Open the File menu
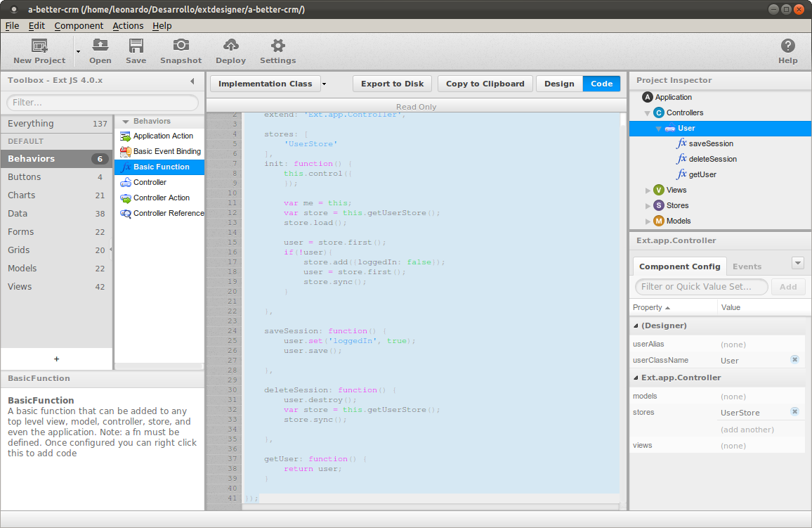Image resolution: width=812 pixels, height=528 pixels. coord(13,26)
